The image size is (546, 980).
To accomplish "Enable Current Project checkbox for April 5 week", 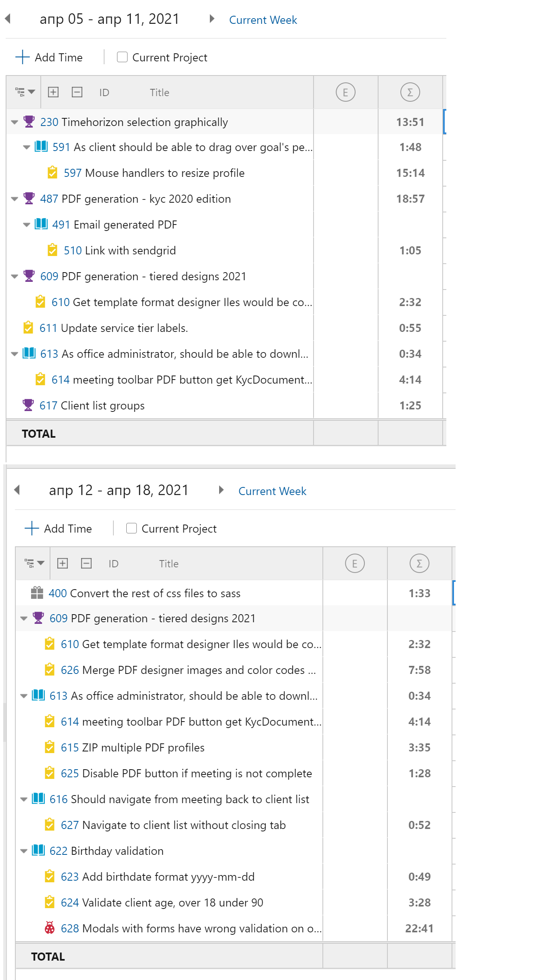I will tap(122, 57).
